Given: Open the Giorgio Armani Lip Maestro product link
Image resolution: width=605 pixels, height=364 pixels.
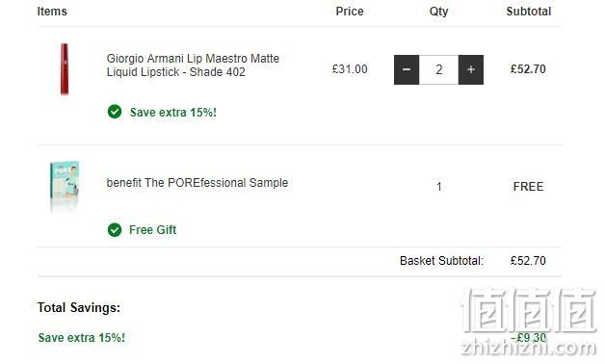Looking at the screenshot, I should tap(193, 65).
